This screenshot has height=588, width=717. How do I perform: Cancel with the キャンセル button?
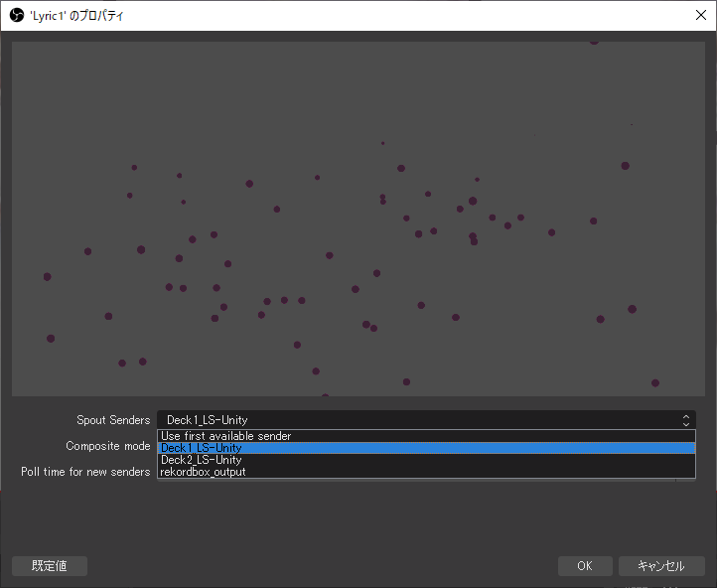661,565
